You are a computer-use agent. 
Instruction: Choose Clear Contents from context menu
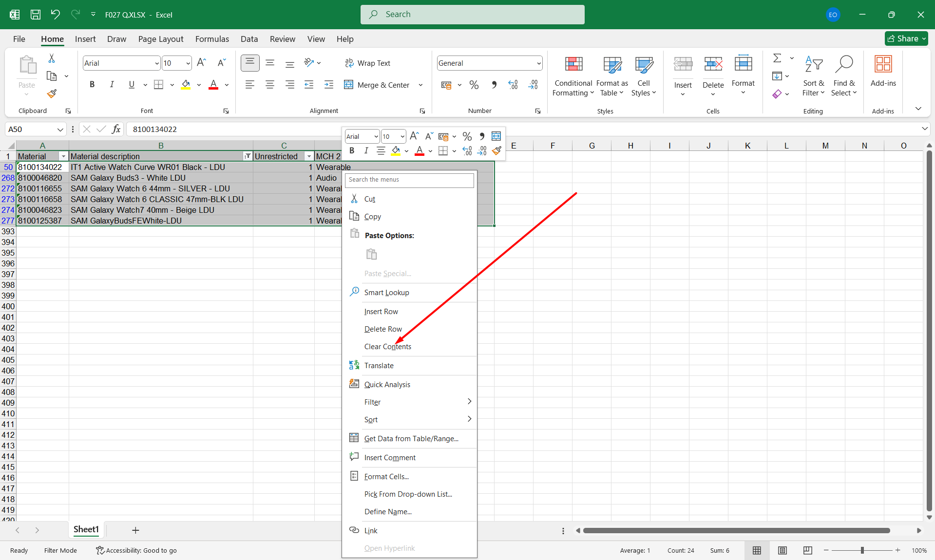click(x=387, y=347)
